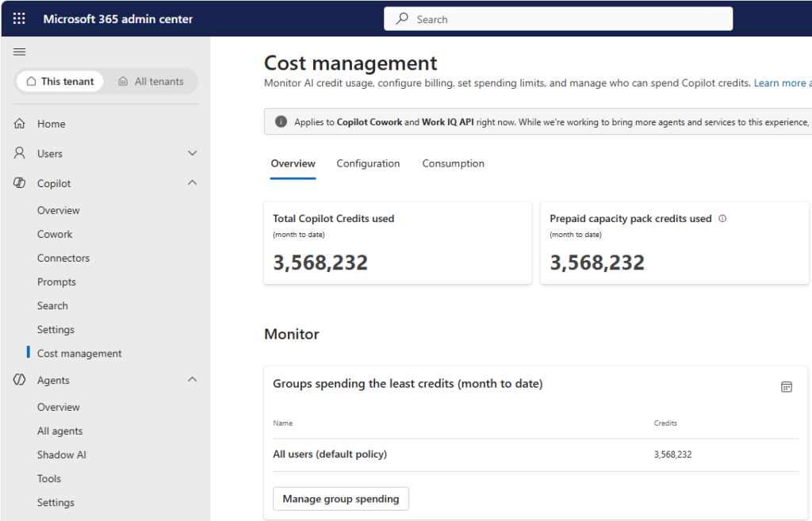Expand the Users section chevron
812x521 pixels.
(192, 153)
